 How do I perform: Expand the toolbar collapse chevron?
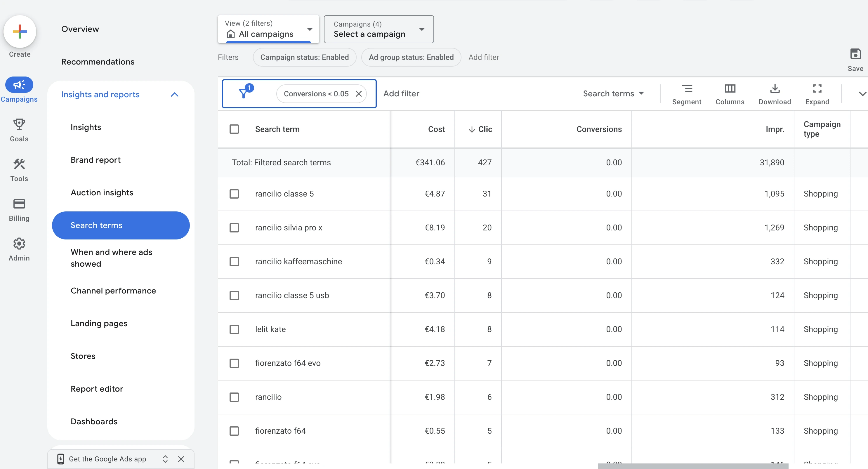point(862,94)
